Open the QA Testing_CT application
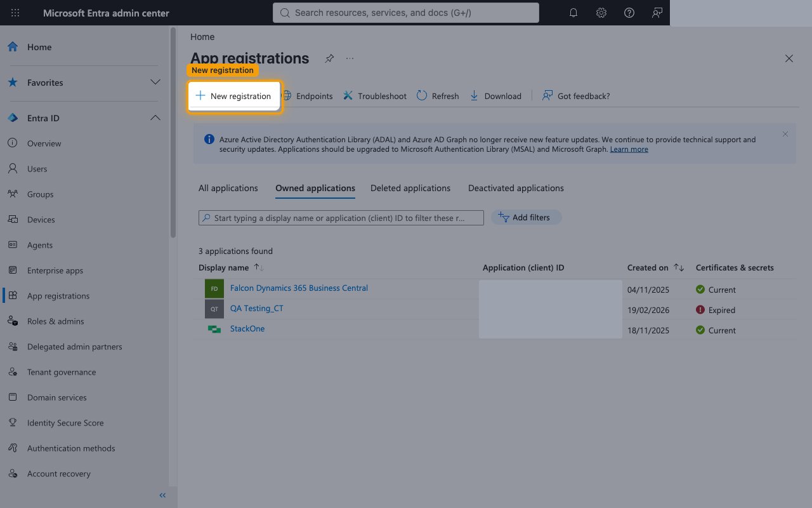 pos(257,309)
